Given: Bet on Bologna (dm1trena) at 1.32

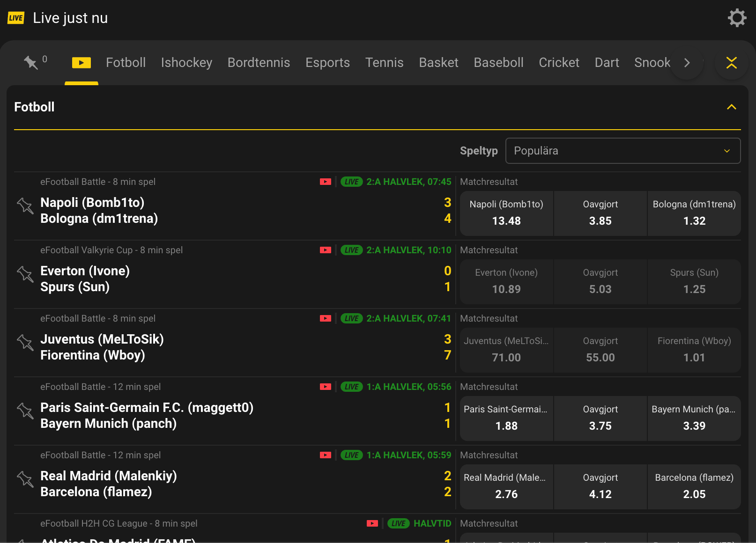Looking at the screenshot, I should [694, 213].
